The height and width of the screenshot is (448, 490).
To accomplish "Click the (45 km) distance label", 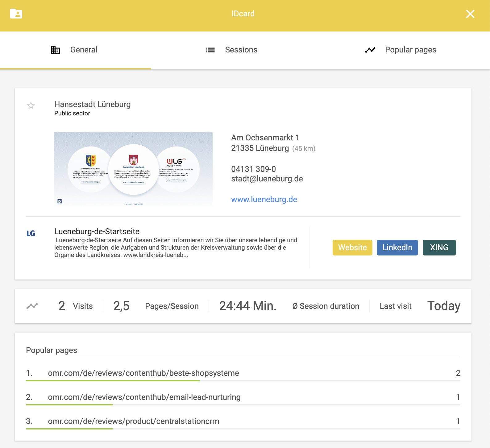I will pyautogui.click(x=304, y=149).
